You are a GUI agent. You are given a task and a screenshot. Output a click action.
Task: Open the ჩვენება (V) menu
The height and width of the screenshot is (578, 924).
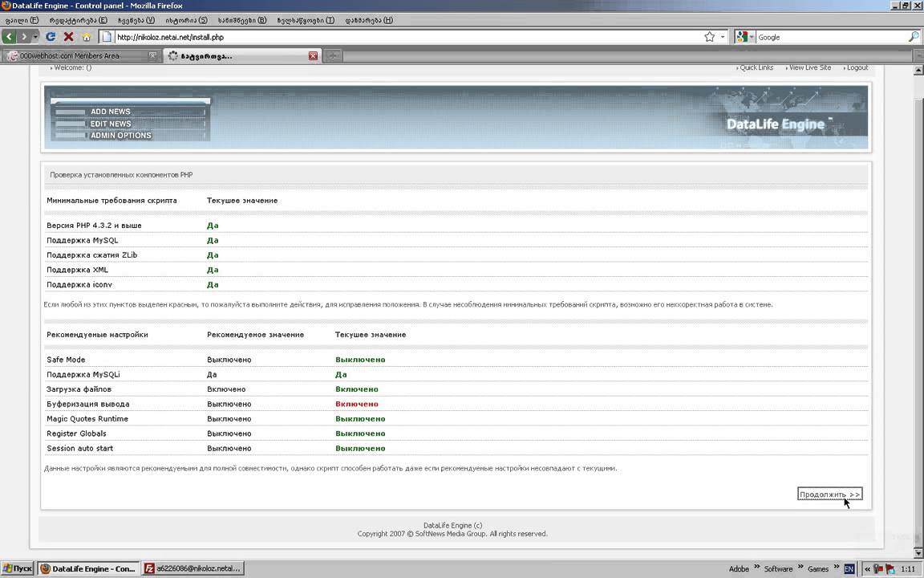pos(136,20)
